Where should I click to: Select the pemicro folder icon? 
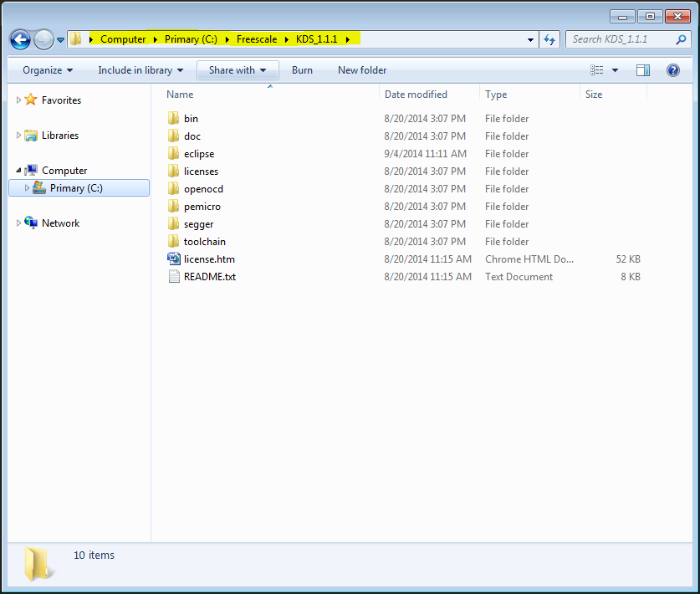click(173, 206)
